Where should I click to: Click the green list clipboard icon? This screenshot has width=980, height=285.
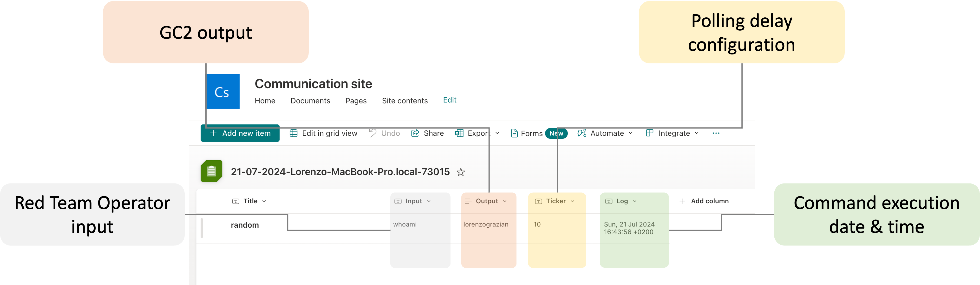coord(211,171)
